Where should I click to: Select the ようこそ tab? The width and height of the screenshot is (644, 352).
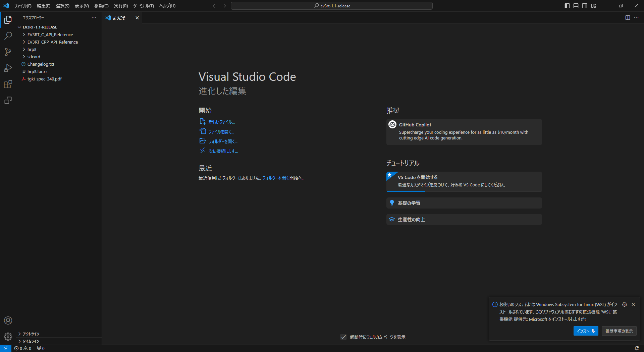tap(120, 18)
